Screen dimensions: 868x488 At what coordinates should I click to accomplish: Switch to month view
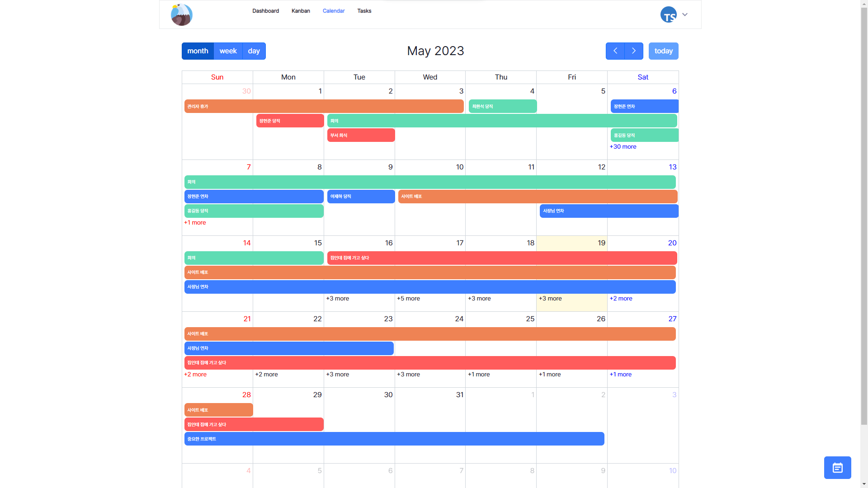click(x=198, y=51)
